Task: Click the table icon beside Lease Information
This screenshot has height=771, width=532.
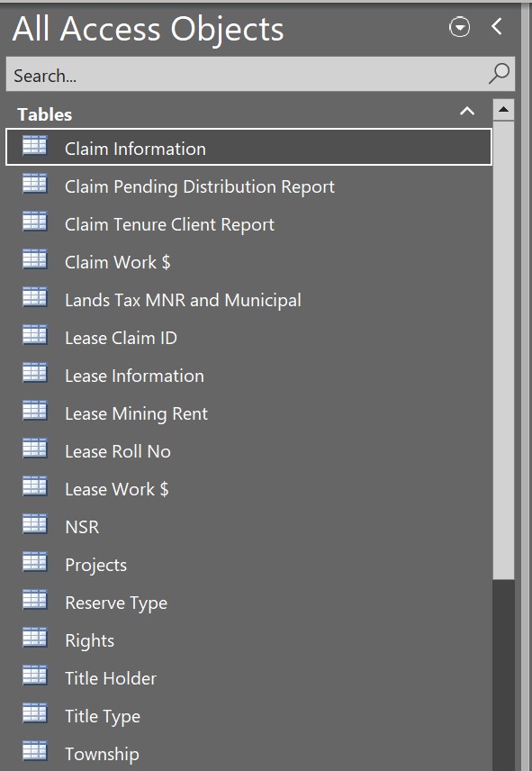Action: click(34, 373)
